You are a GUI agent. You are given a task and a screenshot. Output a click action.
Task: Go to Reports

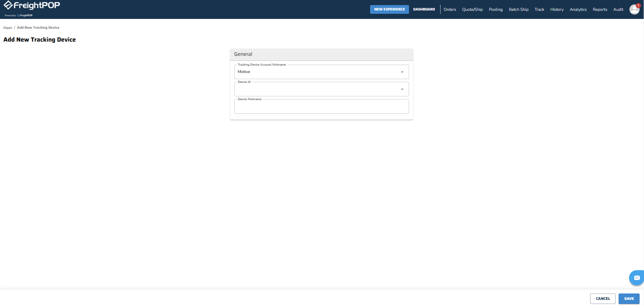600,9
